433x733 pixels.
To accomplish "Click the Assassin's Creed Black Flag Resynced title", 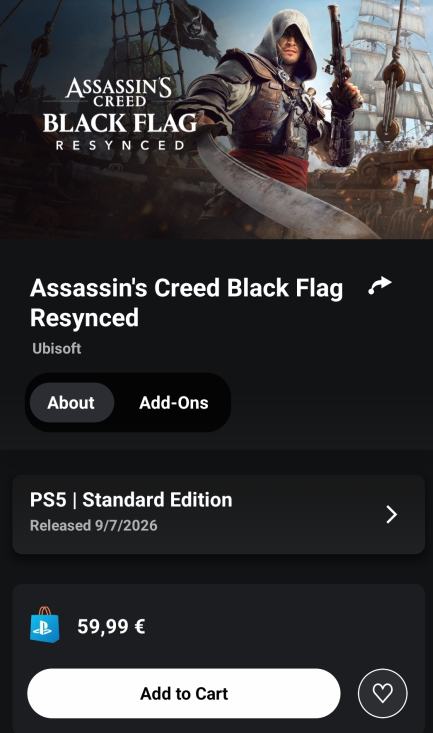I will tap(186, 302).
